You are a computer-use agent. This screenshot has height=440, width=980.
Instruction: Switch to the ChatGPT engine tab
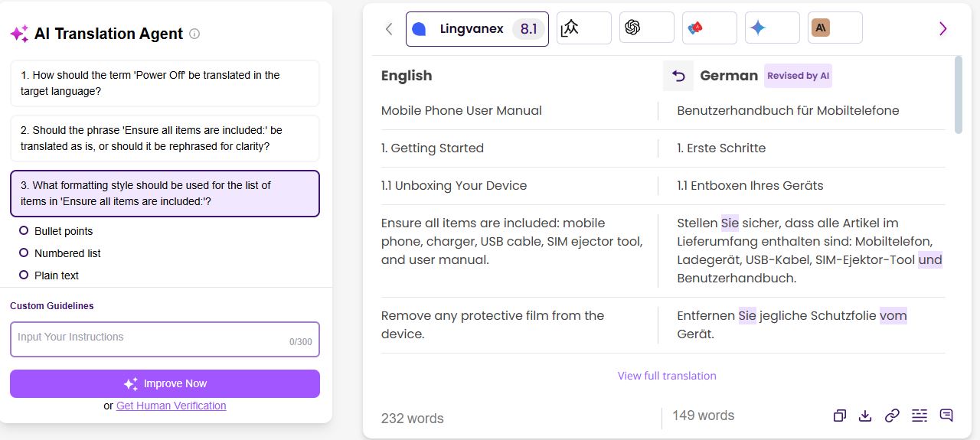point(646,28)
